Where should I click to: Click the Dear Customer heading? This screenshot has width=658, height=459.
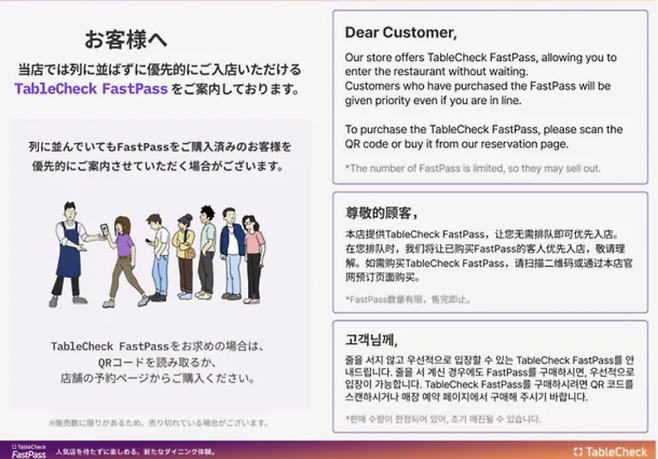[399, 31]
